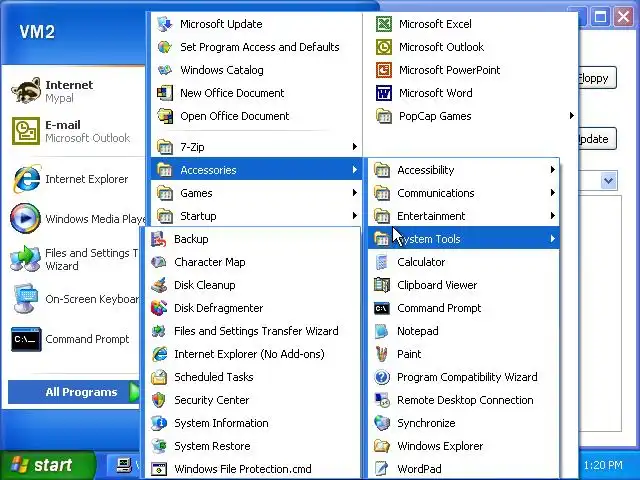Viewport: 640px width, 480px height.
Task: Open Mypal Internet raccoon icon
Action: 26,91
